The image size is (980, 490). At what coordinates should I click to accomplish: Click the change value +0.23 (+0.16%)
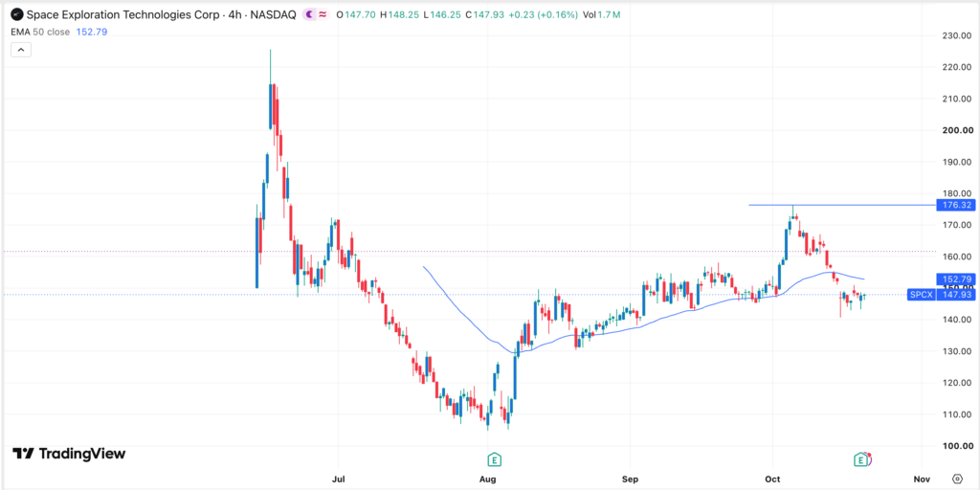pyautogui.click(x=543, y=14)
